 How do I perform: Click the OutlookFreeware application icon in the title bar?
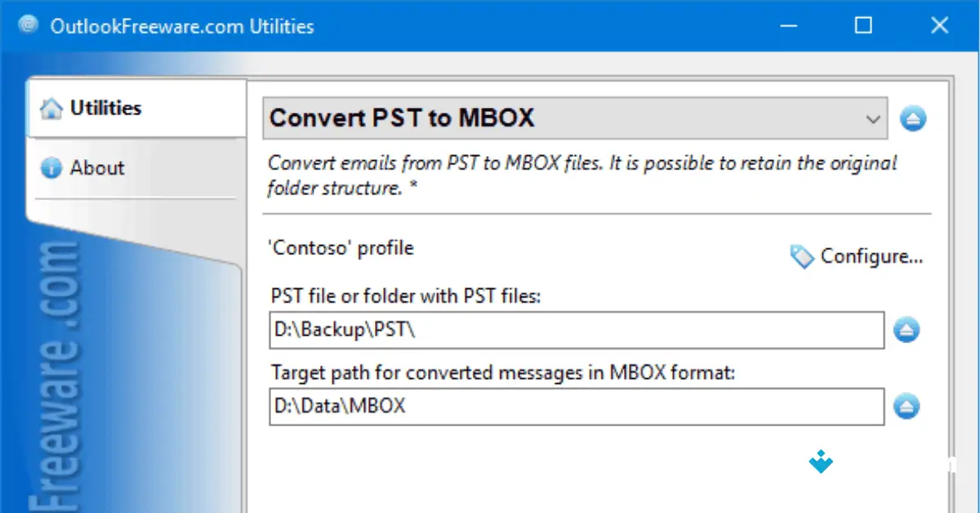(x=27, y=25)
